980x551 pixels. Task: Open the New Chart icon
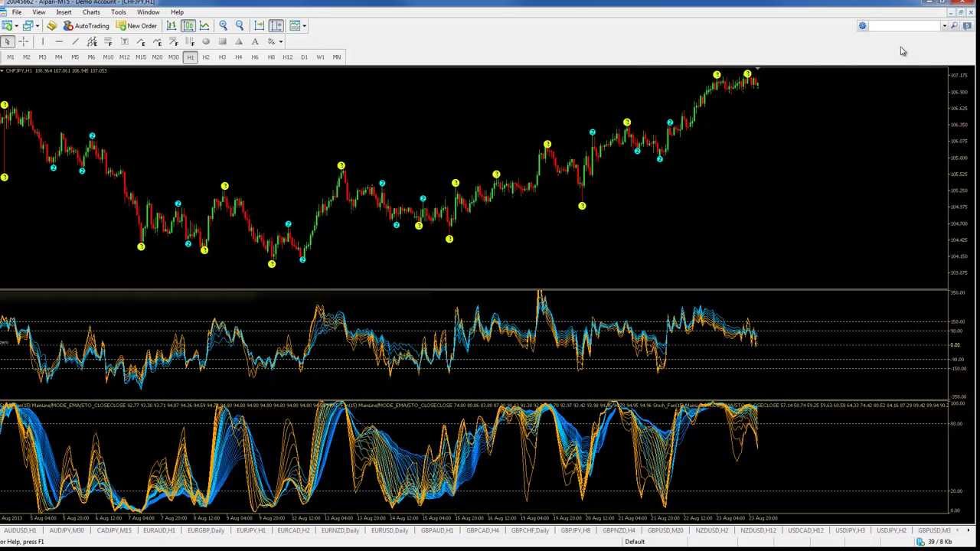click(x=6, y=26)
